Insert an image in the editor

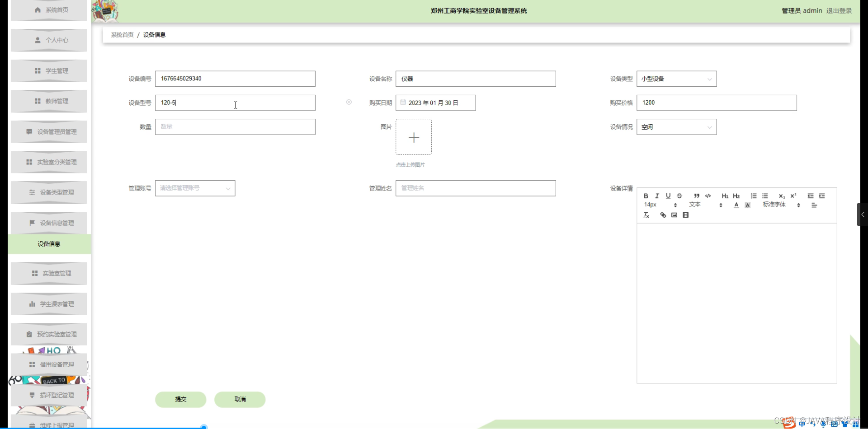pyautogui.click(x=674, y=215)
